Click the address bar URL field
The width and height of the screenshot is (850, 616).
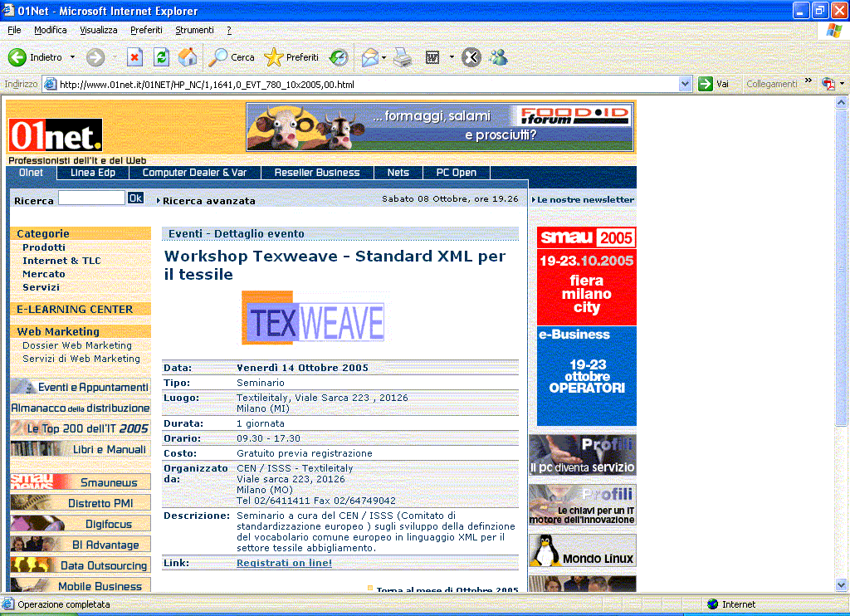tap(369, 84)
